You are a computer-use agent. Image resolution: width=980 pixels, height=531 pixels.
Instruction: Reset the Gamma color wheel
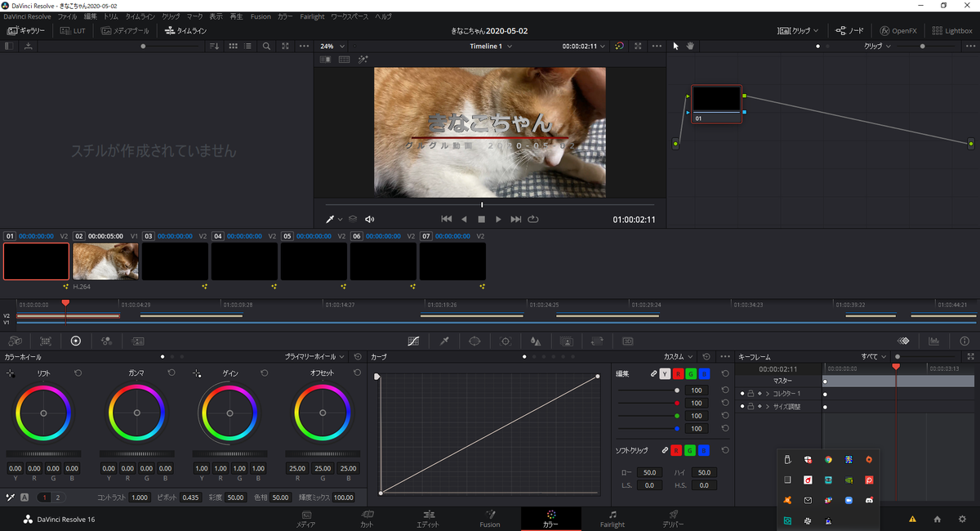171,373
